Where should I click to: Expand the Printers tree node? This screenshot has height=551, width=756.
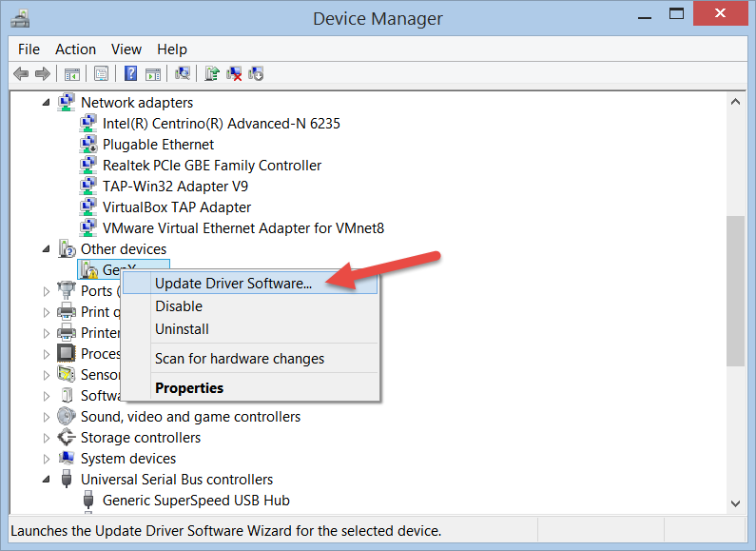tap(47, 333)
